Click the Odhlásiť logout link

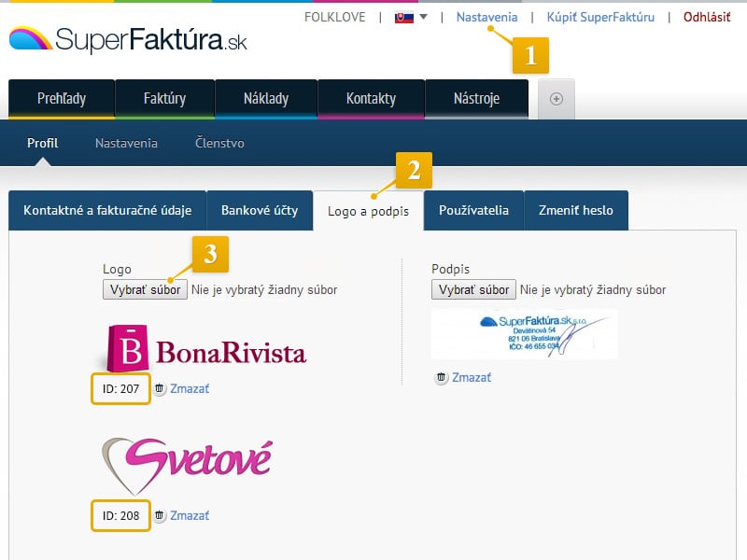pyautogui.click(x=707, y=17)
